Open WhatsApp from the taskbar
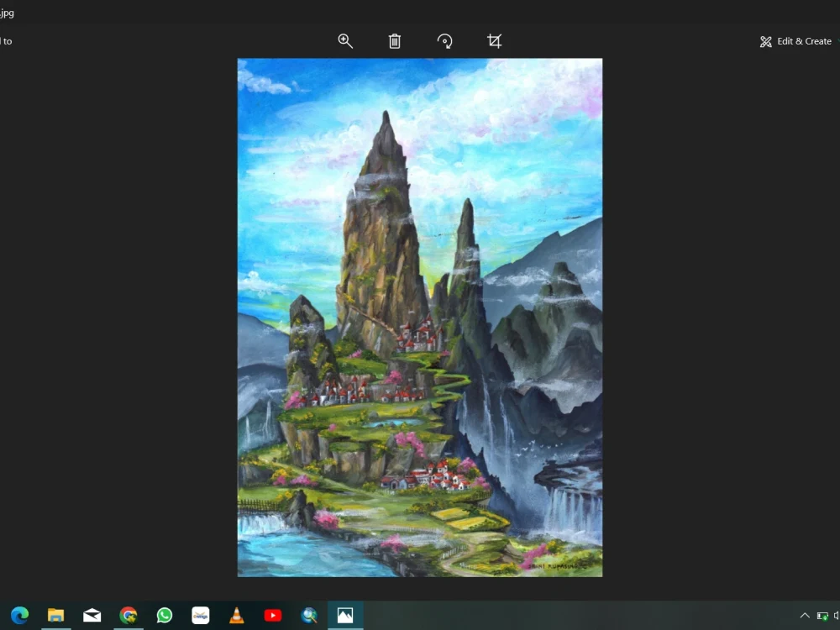Image resolution: width=840 pixels, height=630 pixels. point(165,615)
